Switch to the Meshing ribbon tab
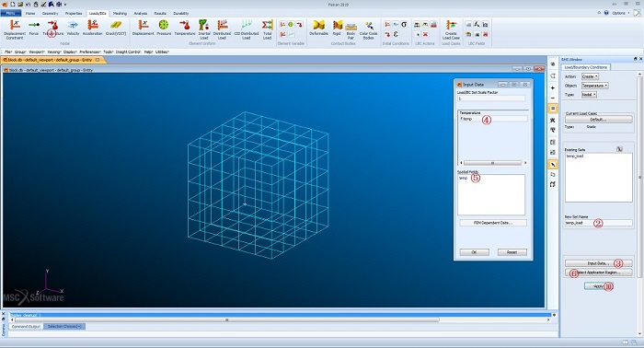644x348 pixels. pos(120,13)
